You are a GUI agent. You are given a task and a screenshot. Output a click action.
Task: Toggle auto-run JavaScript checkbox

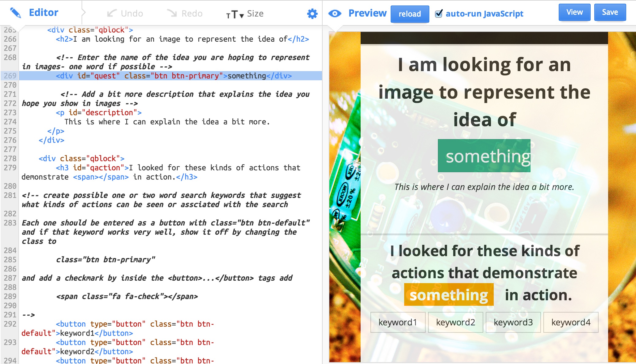coord(439,13)
